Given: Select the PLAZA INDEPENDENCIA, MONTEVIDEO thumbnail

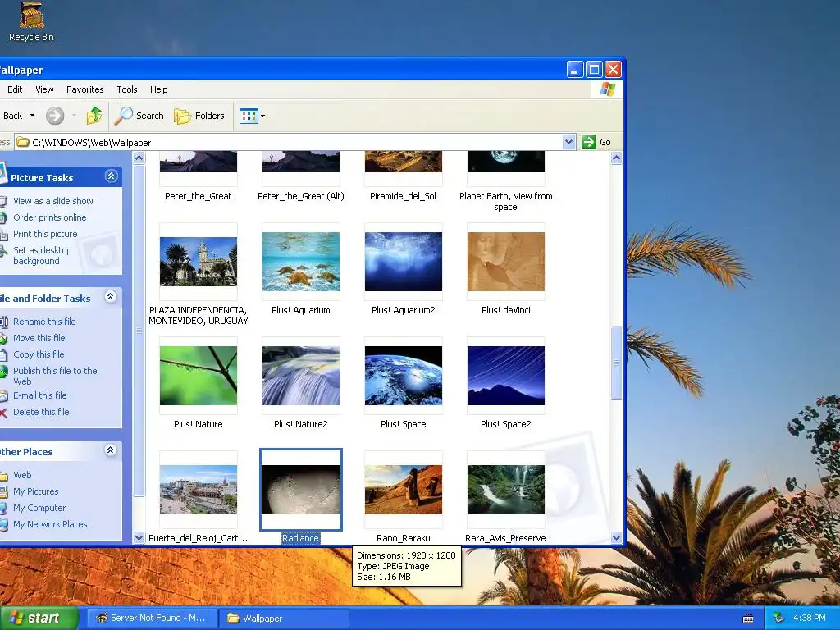Looking at the screenshot, I should click(199, 262).
